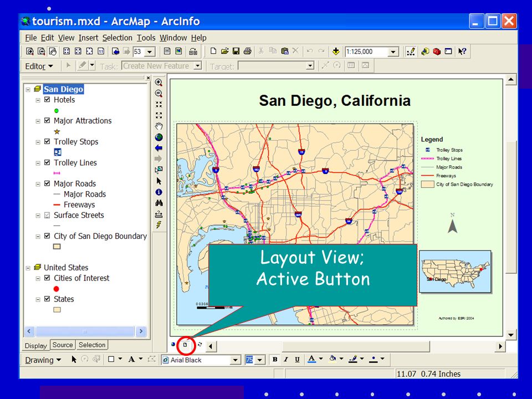Uncheck the Hotels layer
This screenshot has height=399, width=532.
pyautogui.click(x=47, y=100)
